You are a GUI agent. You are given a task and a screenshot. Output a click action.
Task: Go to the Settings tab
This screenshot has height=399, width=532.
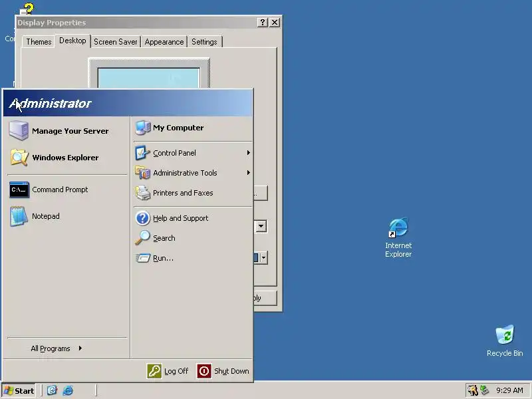coord(204,42)
